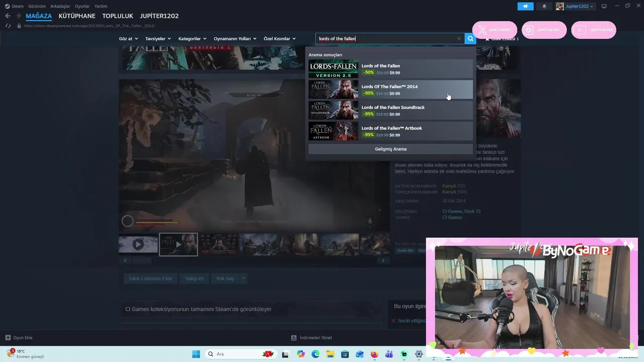Click the padlock icon beside the URL
Viewport: 644px width, 362px height.
coord(19,26)
